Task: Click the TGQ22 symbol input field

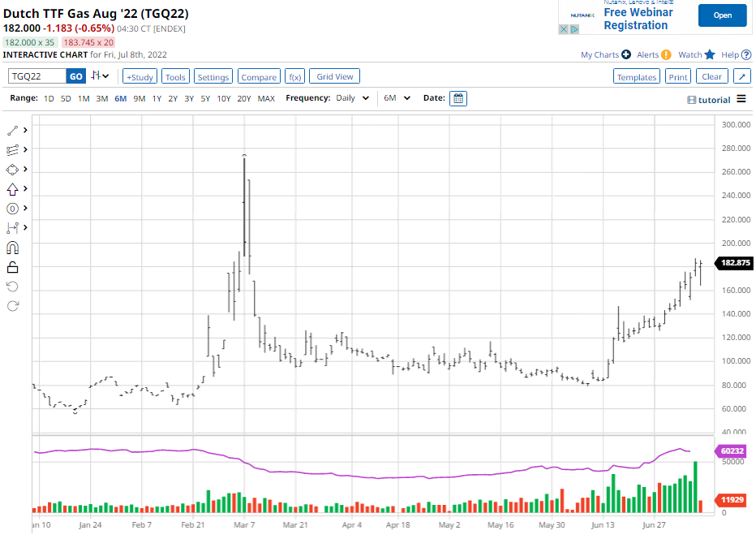Action: [37, 76]
